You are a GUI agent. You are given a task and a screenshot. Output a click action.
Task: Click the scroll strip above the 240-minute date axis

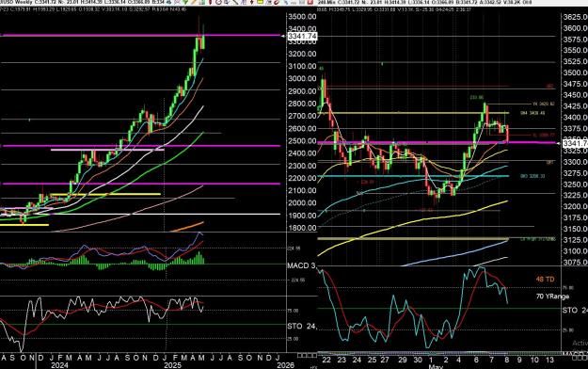pyautogui.click(x=438, y=353)
